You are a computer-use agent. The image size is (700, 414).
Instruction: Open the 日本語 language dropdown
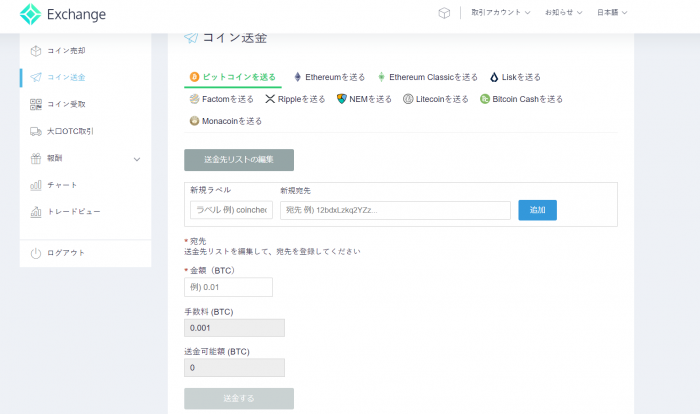(612, 13)
